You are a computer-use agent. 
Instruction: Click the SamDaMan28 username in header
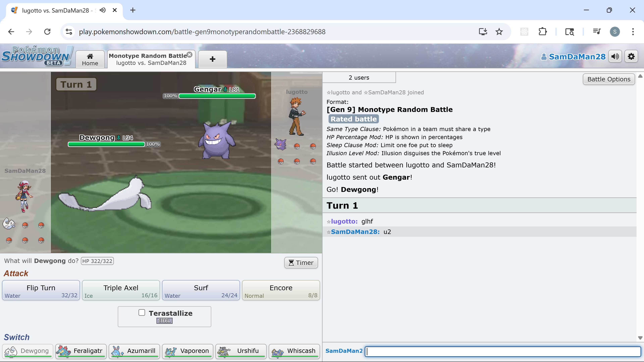pyautogui.click(x=573, y=57)
